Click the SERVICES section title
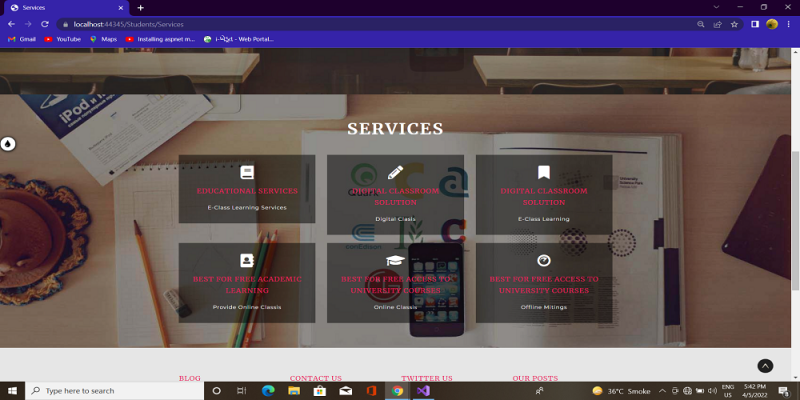 tap(395, 129)
